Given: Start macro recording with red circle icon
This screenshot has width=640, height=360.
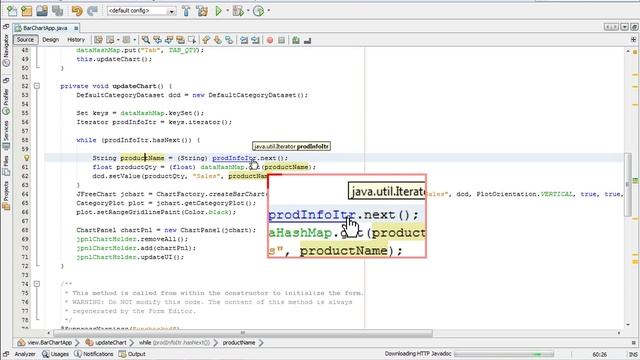Looking at the screenshot, I should (270, 40).
